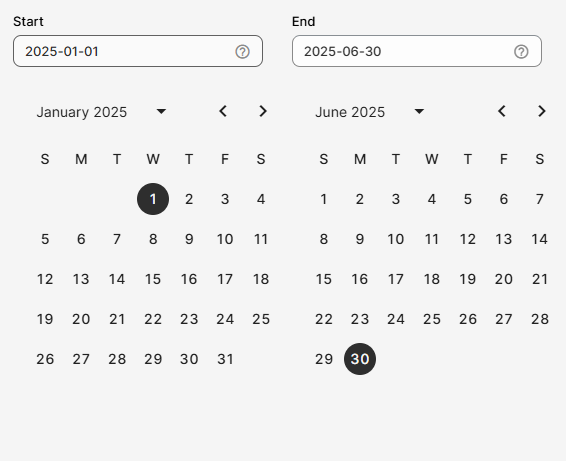The width and height of the screenshot is (566, 461).
Task: Select January 4 in the start calendar
Action: (x=261, y=199)
